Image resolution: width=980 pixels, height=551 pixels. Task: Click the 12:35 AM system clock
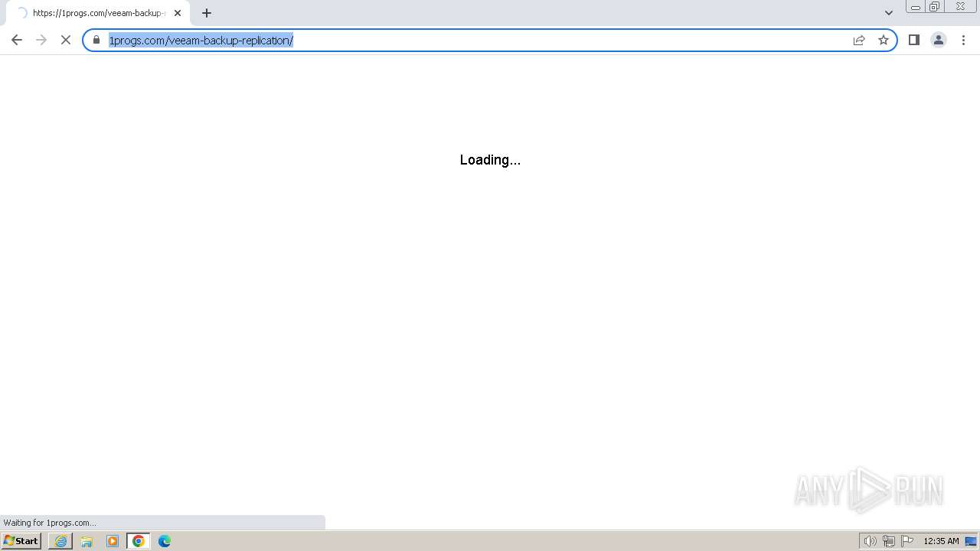[941, 541]
